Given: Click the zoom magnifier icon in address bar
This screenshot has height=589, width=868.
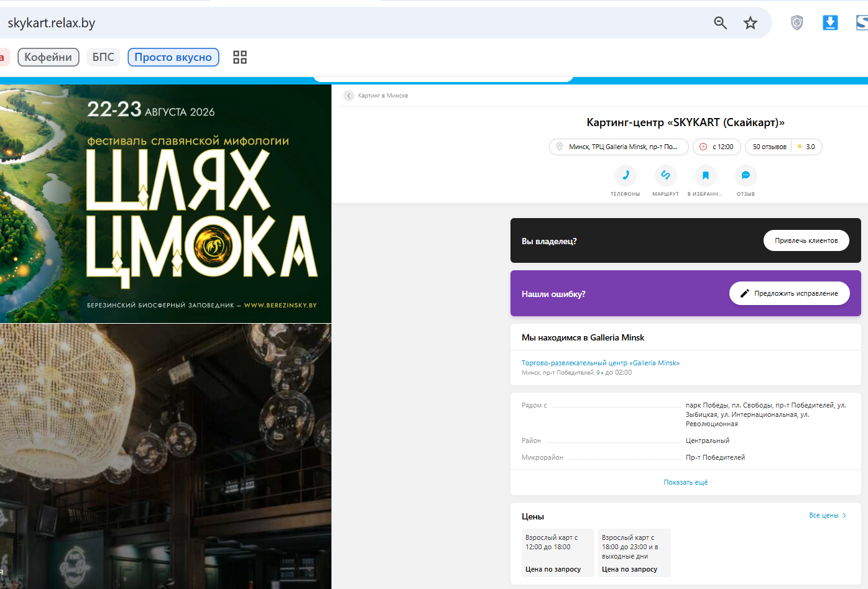Looking at the screenshot, I should tap(720, 23).
